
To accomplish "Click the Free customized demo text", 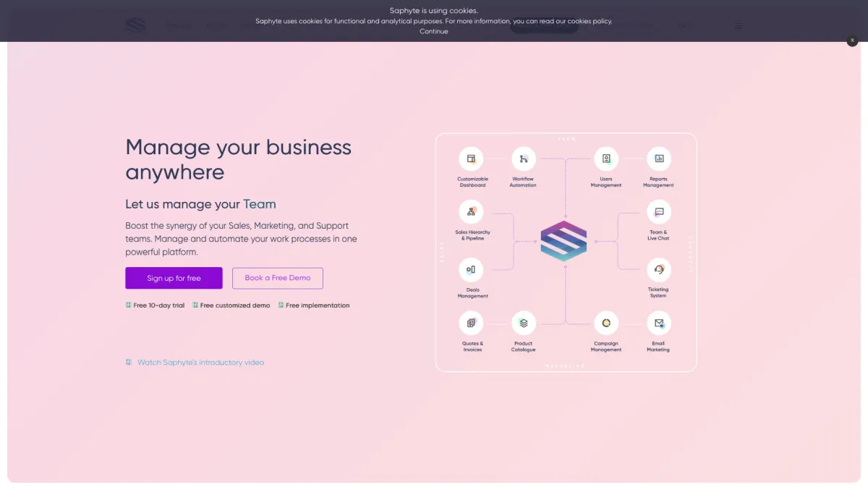I will tap(235, 305).
